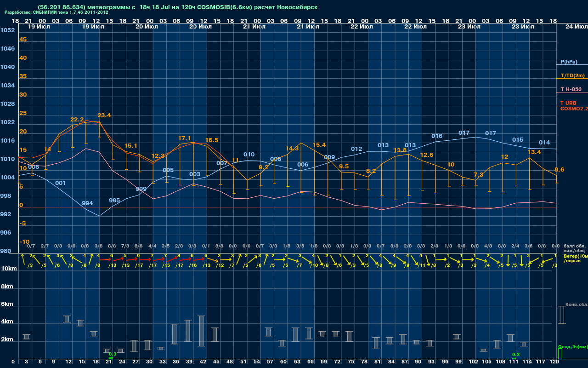Click the 14.3 temperature value
Viewport: 588px width, 368px height.
click(x=292, y=149)
